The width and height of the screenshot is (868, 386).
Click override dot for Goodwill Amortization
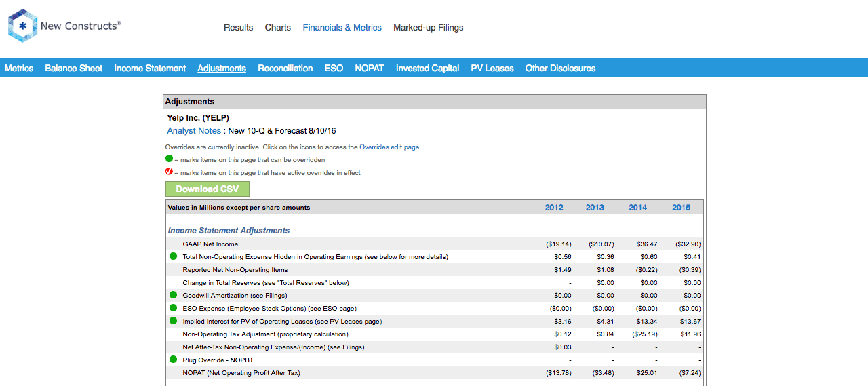pos(173,295)
